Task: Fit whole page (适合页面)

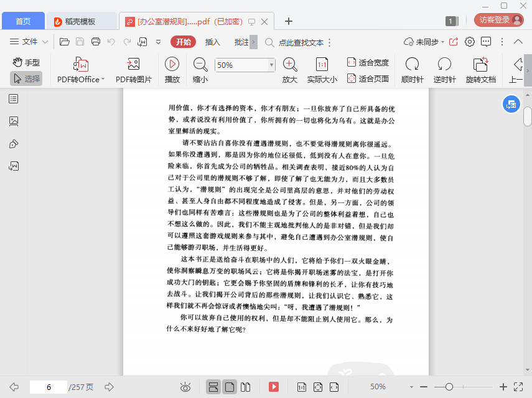Action: point(368,78)
